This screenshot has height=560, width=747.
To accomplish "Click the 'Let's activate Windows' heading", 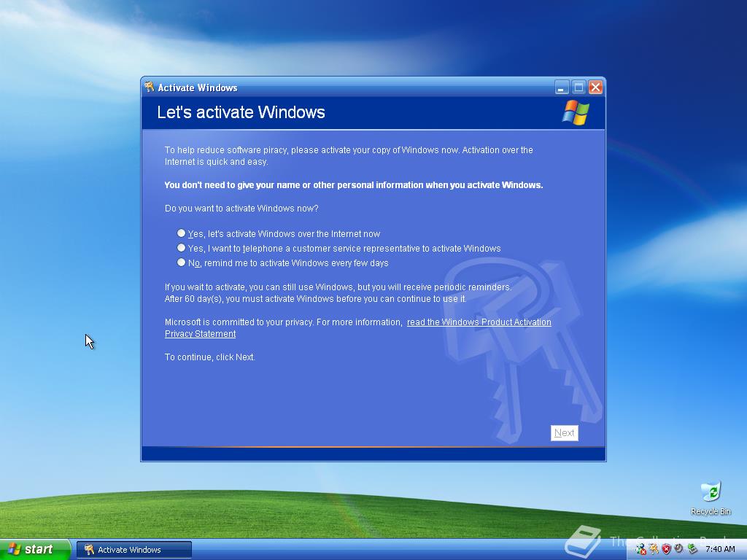I will coord(241,112).
